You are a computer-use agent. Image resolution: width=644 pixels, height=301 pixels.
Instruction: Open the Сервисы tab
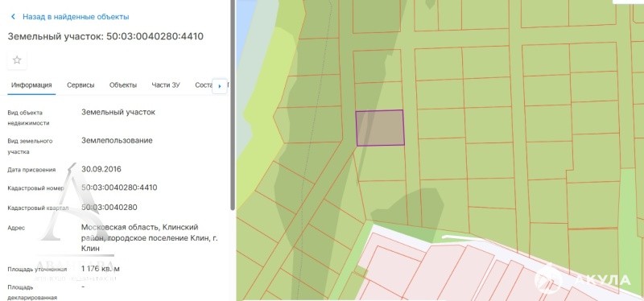80,85
